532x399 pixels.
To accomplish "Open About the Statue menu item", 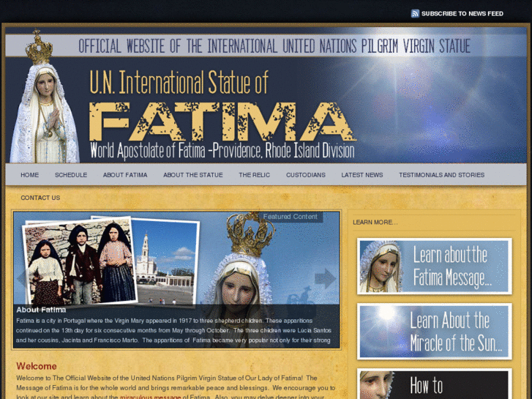I will tap(193, 175).
